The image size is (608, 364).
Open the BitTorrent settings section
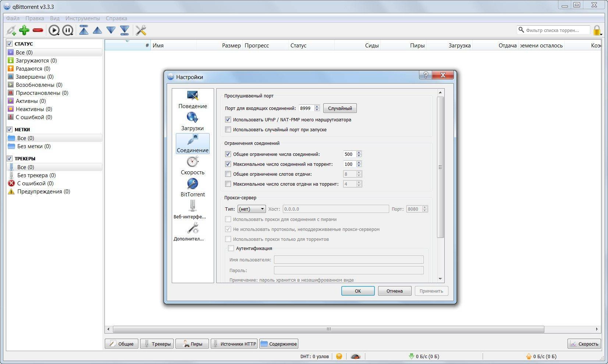pyautogui.click(x=193, y=188)
